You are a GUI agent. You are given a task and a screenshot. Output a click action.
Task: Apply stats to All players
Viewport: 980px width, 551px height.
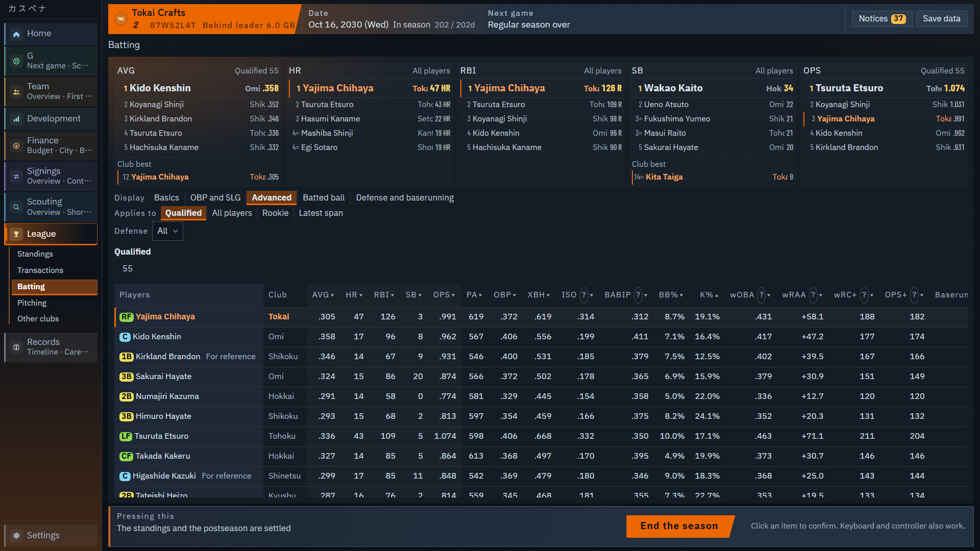(232, 213)
